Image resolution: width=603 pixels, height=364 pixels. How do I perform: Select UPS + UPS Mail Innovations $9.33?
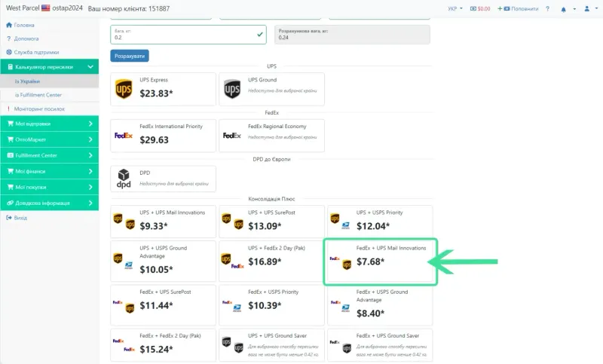(x=163, y=222)
